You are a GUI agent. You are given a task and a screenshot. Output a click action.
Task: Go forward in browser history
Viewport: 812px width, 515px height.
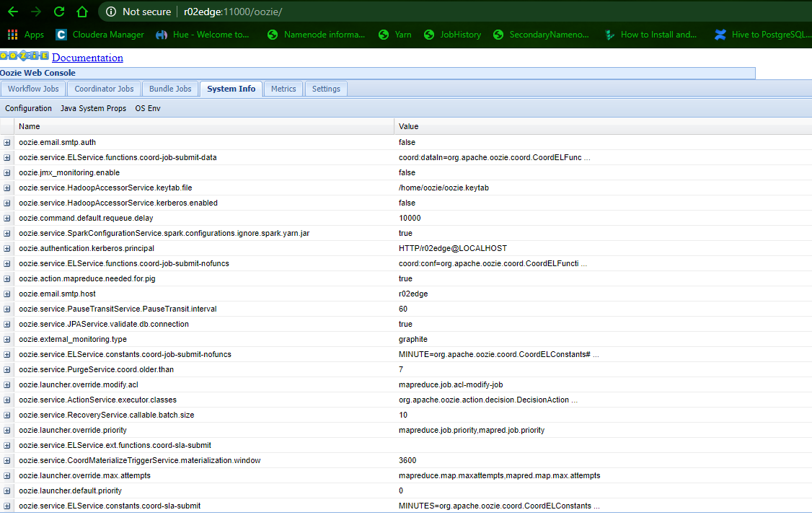pos(36,12)
